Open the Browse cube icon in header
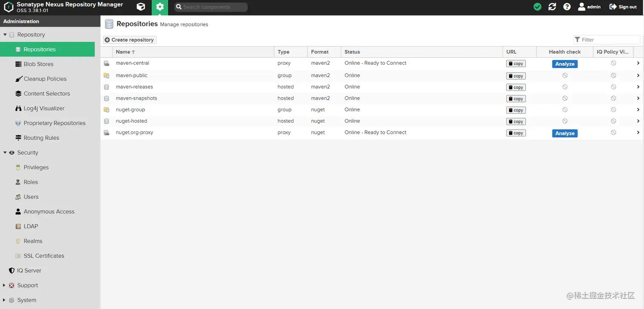 [x=141, y=7]
